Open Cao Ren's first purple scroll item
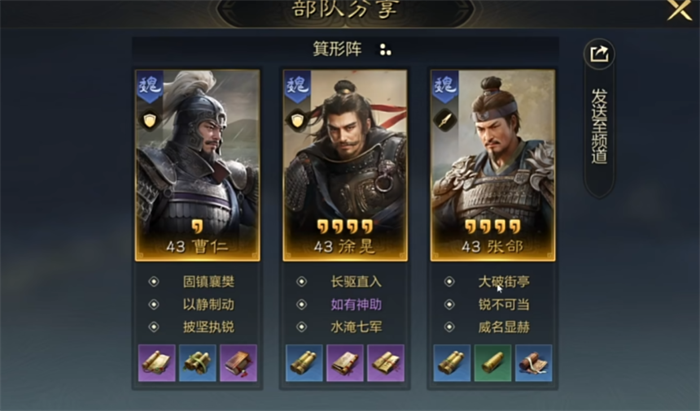 pyautogui.click(x=157, y=363)
